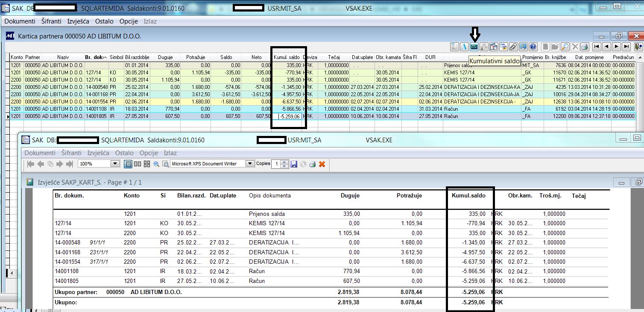Open Opcije menu in the report window
The image size is (644, 312).
pyautogui.click(x=149, y=153)
